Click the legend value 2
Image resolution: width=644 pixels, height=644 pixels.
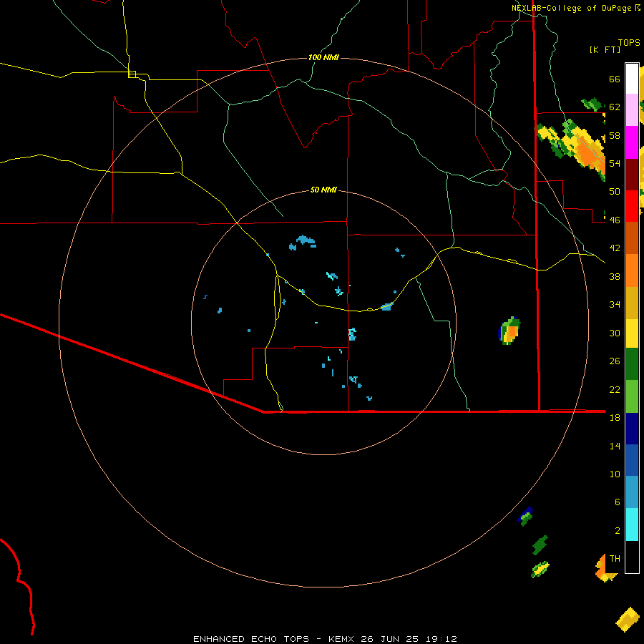617,531
